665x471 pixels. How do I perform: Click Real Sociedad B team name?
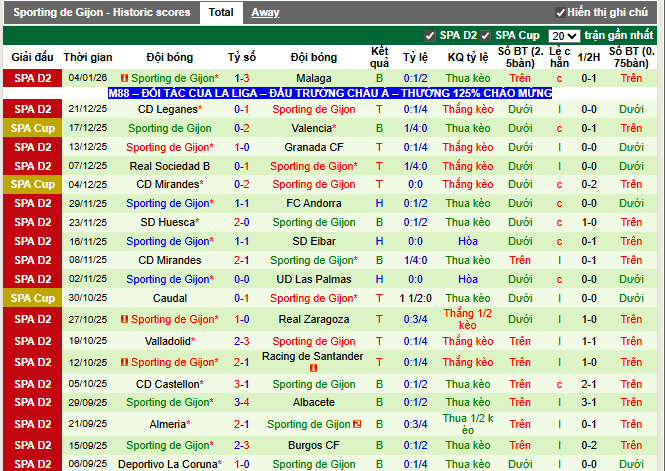point(170,166)
